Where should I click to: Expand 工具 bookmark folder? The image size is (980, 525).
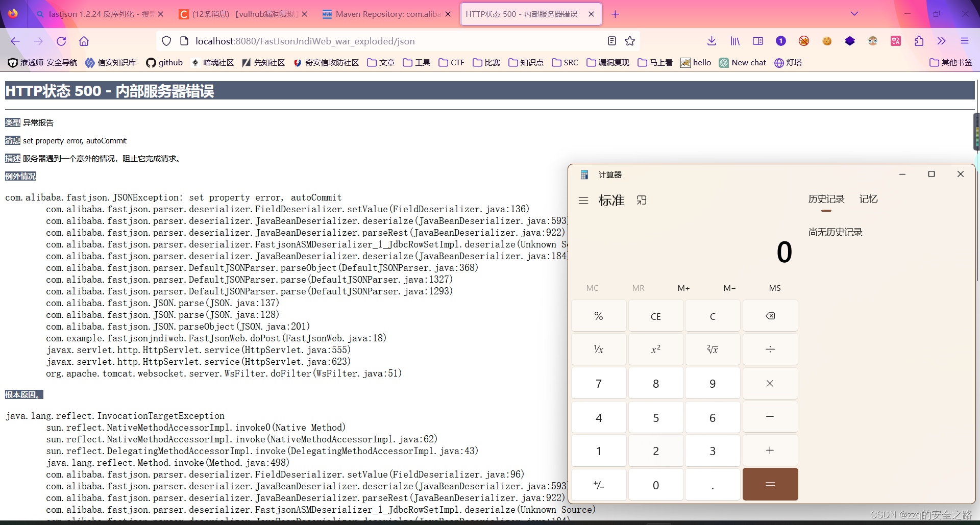click(416, 63)
